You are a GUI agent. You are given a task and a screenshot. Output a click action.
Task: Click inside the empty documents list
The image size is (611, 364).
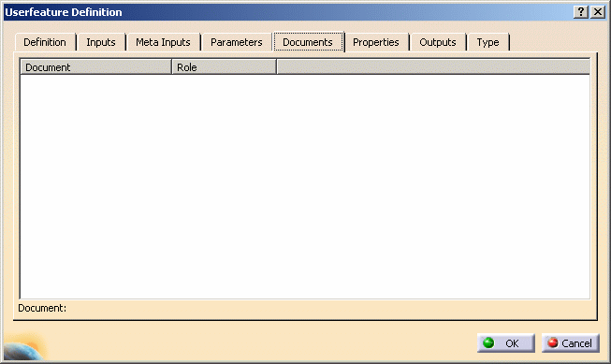click(305, 186)
